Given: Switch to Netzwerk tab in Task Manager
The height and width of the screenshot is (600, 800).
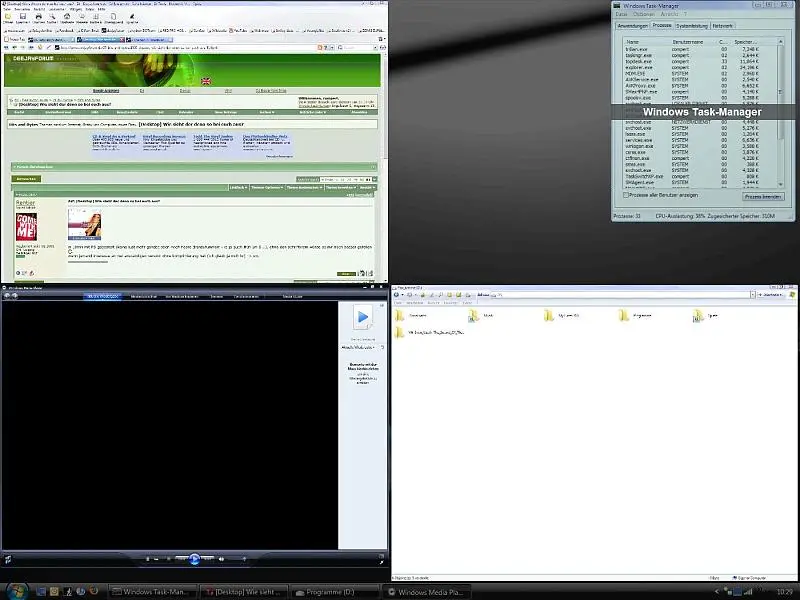Looking at the screenshot, I should click(723, 25).
